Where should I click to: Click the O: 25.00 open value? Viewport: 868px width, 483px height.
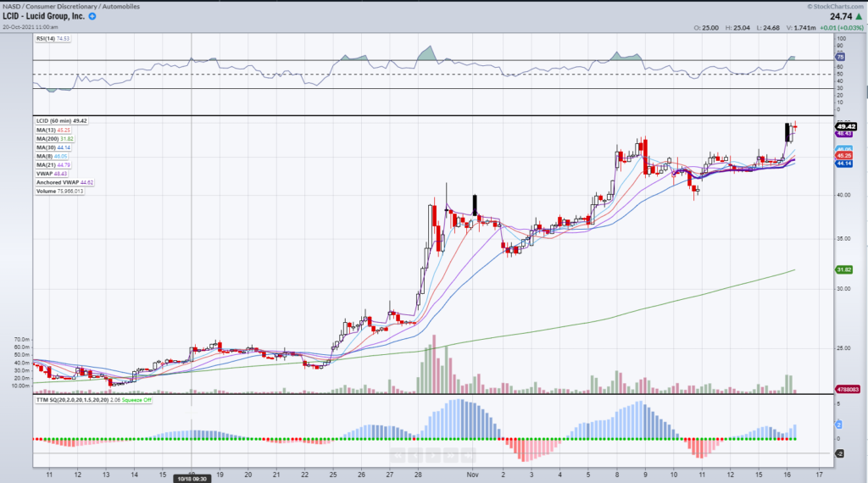point(706,28)
